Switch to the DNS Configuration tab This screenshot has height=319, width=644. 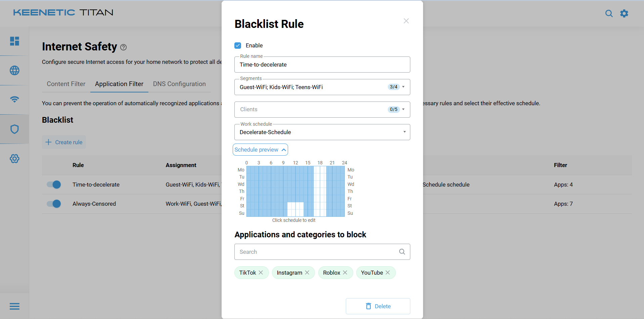coord(179,84)
